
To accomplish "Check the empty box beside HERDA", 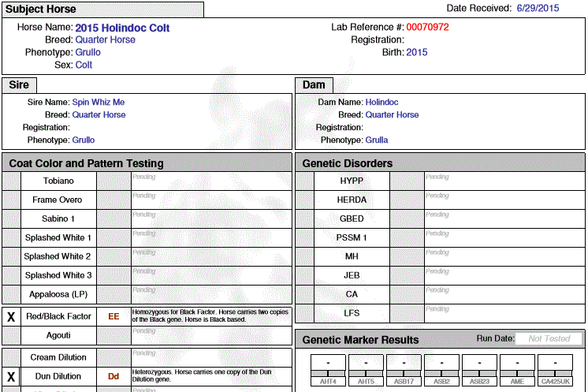I will [304, 200].
